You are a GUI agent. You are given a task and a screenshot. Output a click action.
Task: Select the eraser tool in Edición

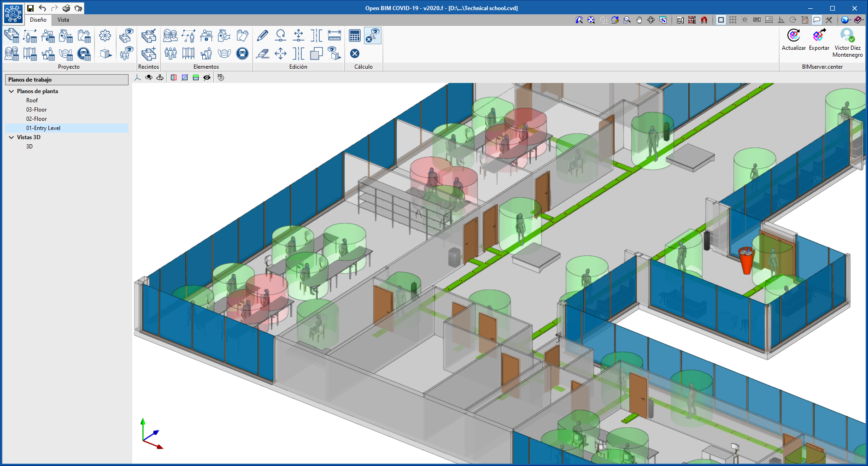point(263,54)
